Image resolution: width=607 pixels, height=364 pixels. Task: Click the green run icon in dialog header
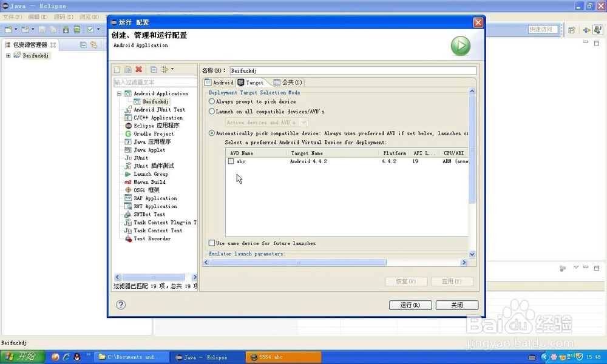(460, 45)
